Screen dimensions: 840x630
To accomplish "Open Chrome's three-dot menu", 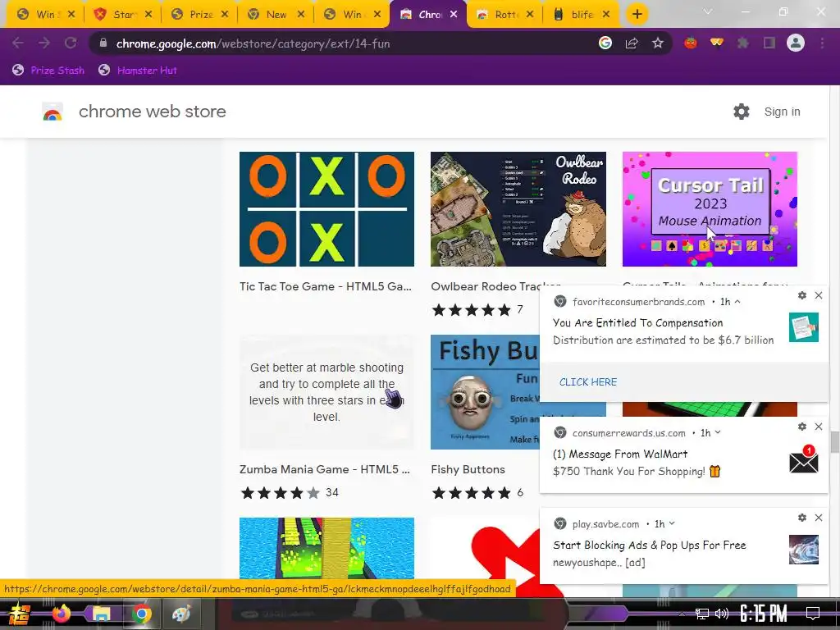I will [822, 43].
